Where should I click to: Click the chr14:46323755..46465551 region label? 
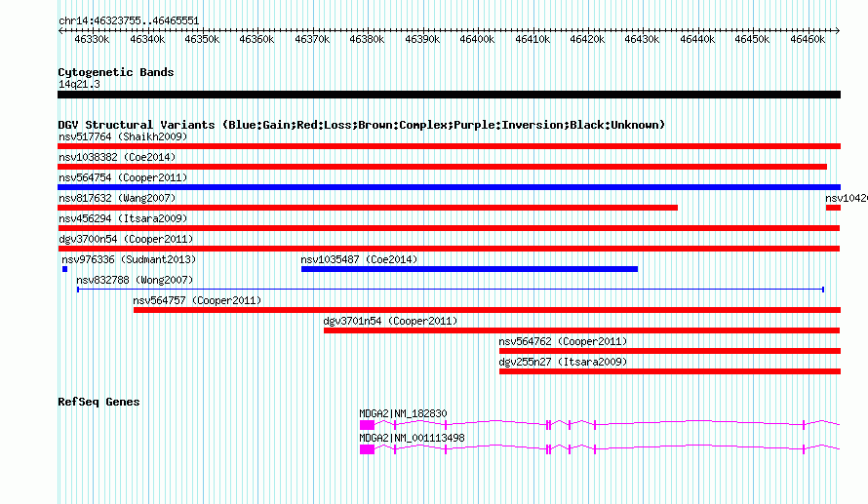pyautogui.click(x=129, y=20)
